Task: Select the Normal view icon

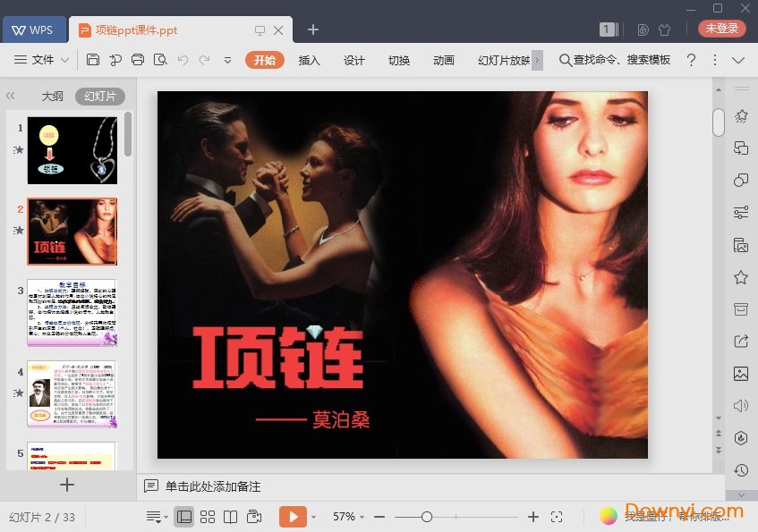Action: click(183, 517)
